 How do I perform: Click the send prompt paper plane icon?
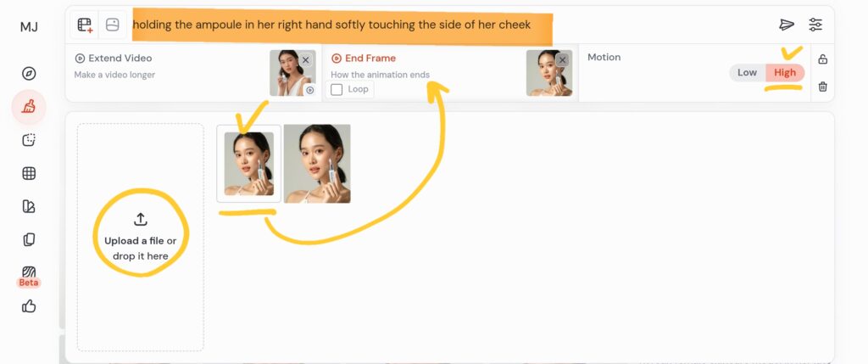787,25
